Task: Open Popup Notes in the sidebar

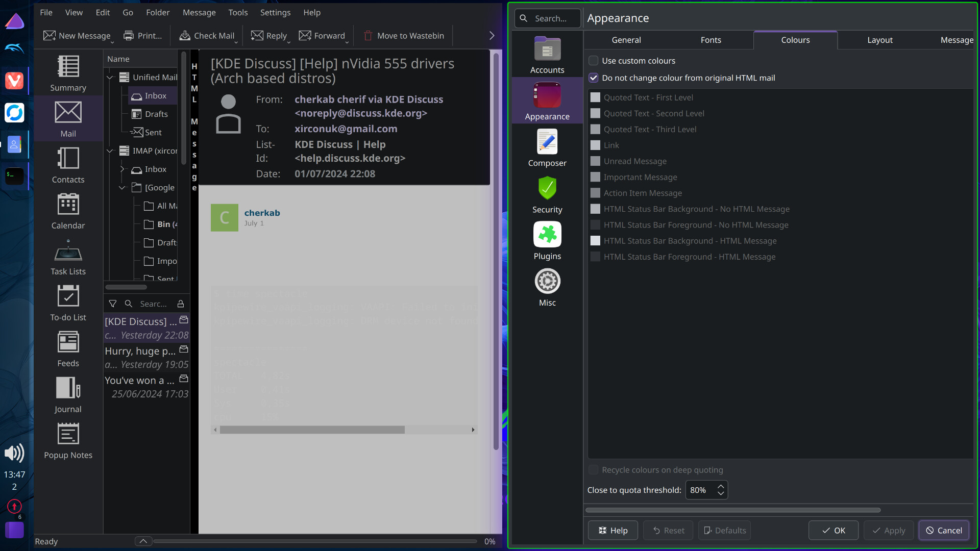Action: (x=68, y=441)
